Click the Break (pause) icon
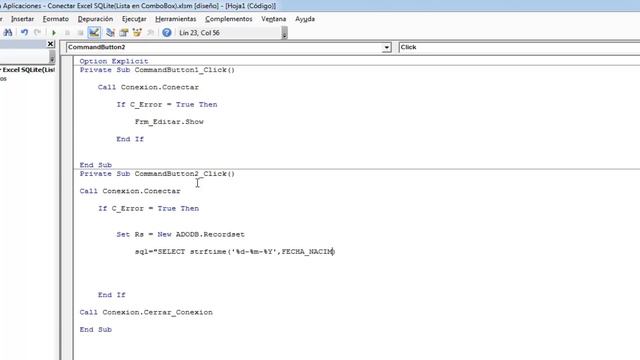This screenshot has height=360, width=640. tap(67, 33)
